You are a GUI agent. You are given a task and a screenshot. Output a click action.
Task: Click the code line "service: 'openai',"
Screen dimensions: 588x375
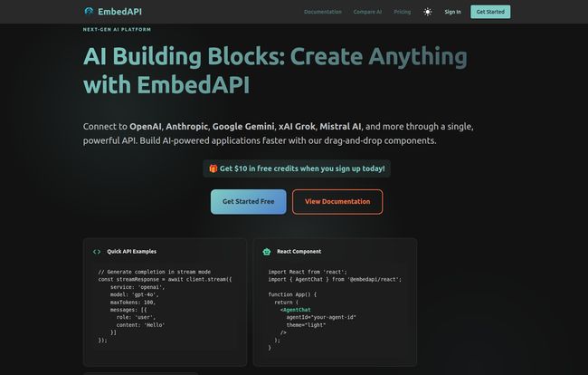[138, 287]
